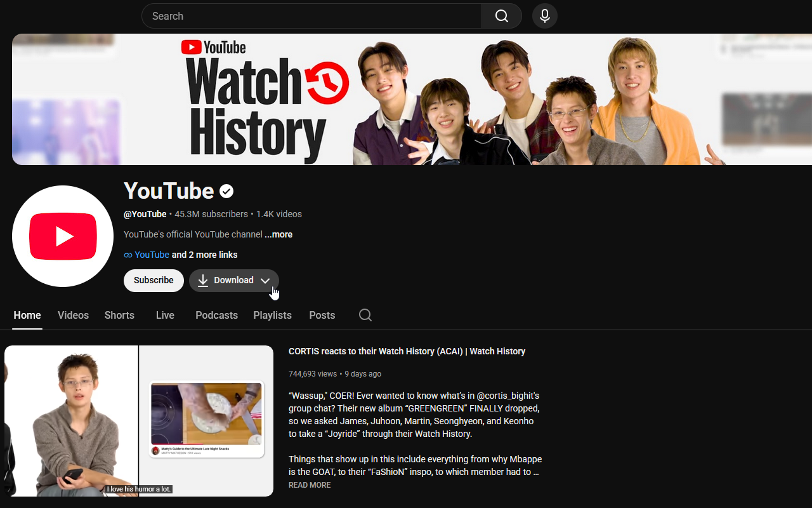The height and width of the screenshot is (508, 812).
Task: Click the 'YouTube' channel name heading
Action: (x=169, y=191)
